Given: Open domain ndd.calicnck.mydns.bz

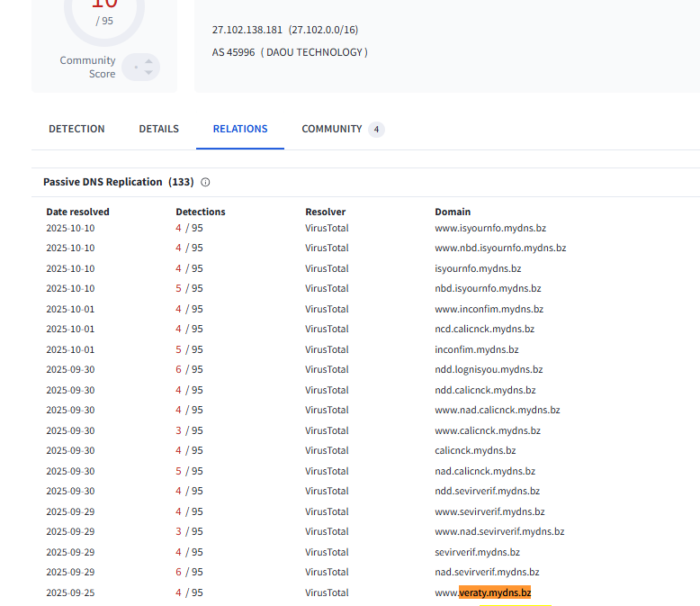Looking at the screenshot, I should click(485, 390).
